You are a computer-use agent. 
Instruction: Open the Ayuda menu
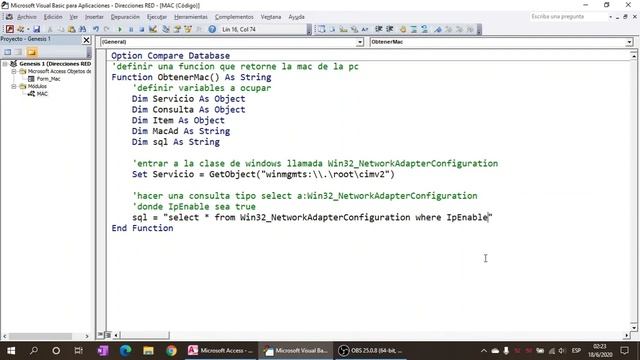pyautogui.click(x=296, y=17)
